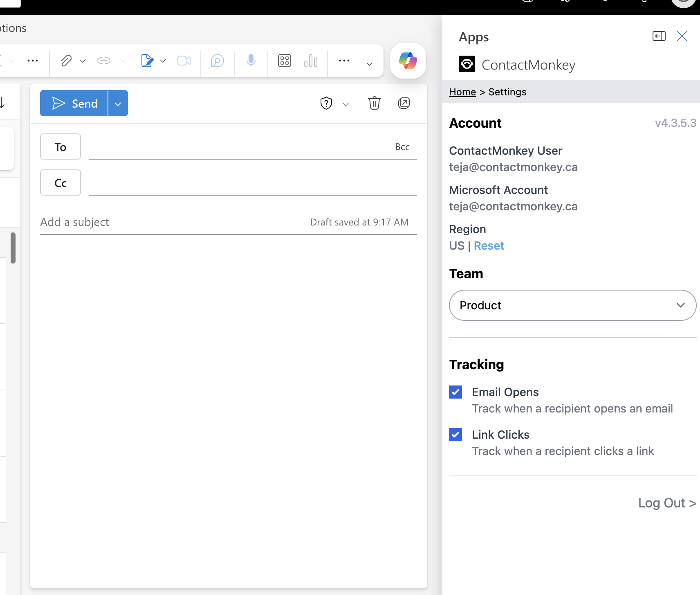Show the Bcc field
700x595 pixels.
pos(402,147)
